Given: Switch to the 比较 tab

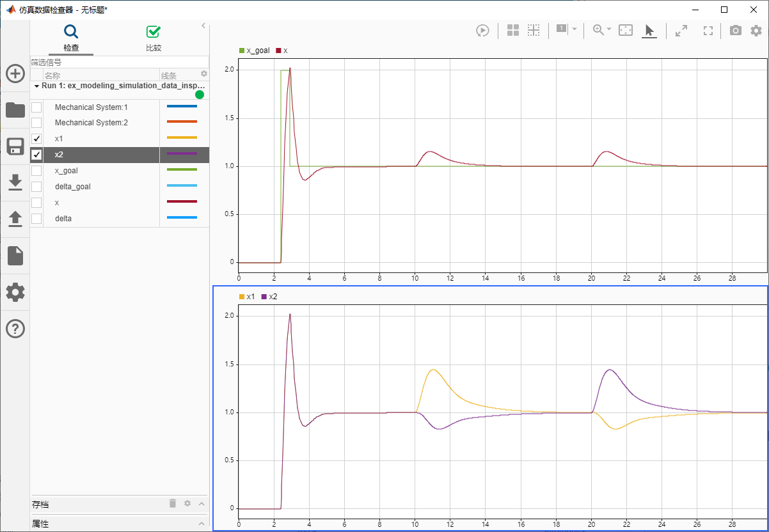Looking at the screenshot, I should click(153, 38).
